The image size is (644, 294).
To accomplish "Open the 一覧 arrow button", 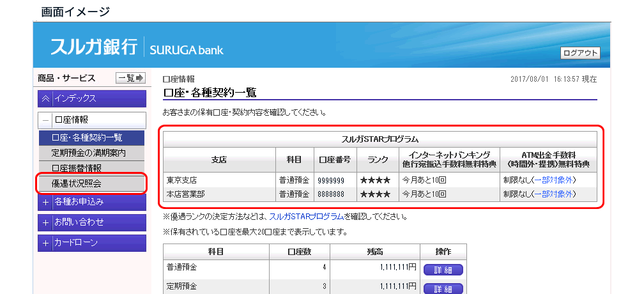I will point(130,77).
